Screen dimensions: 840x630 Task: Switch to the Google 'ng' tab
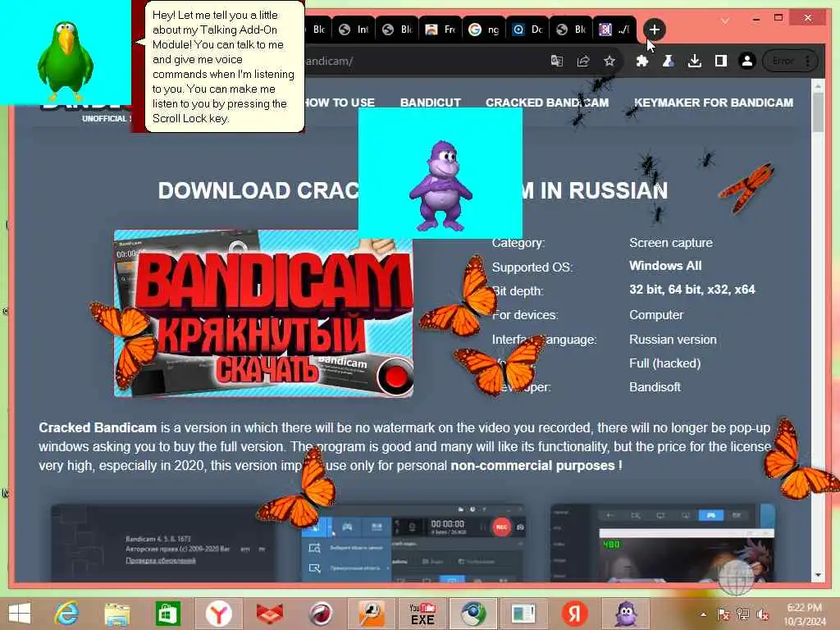tap(484, 30)
